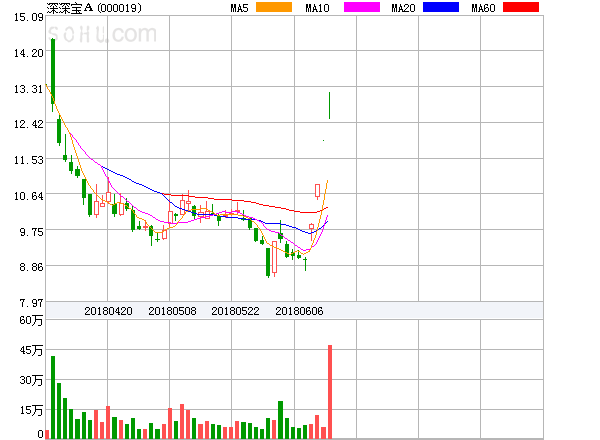600x440 pixels.
Task: Click the MA20 legend label
Action: pos(403,8)
